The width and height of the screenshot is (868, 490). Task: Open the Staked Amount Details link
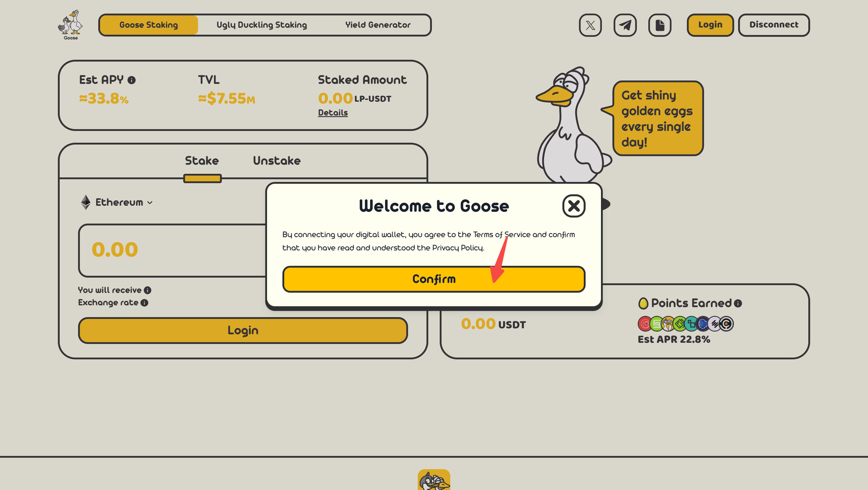(x=332, y=113)
